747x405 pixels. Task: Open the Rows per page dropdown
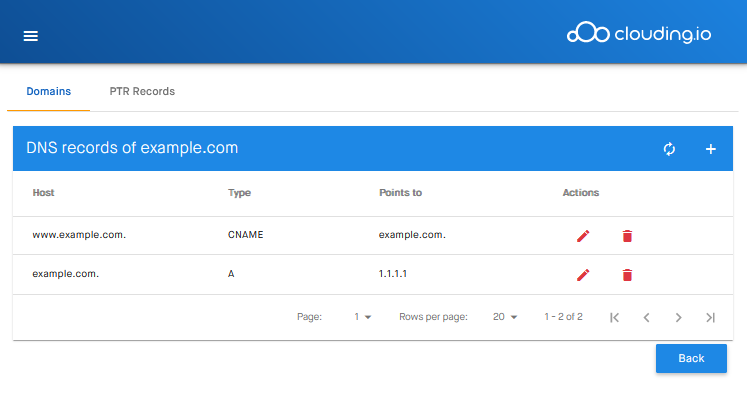[505, 317]
